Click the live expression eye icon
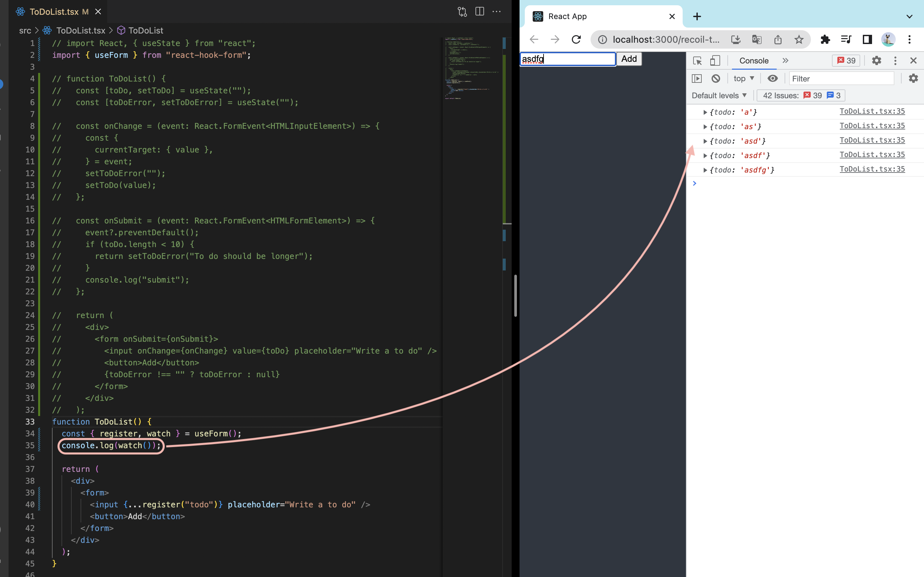924x577 pixels. pyautogui.click(x=772, y=79)
